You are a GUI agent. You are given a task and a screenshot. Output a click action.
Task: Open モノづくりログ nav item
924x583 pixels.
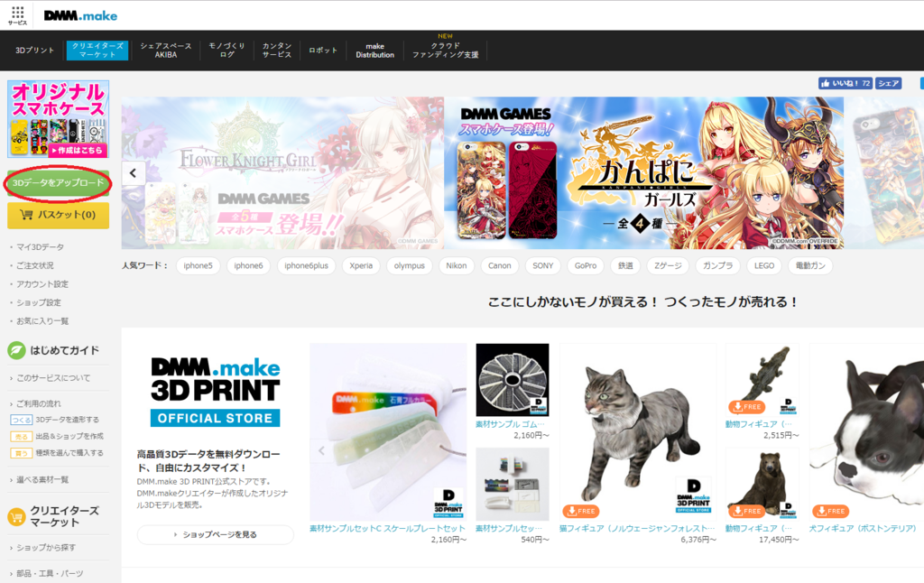[x=226, y=51]
